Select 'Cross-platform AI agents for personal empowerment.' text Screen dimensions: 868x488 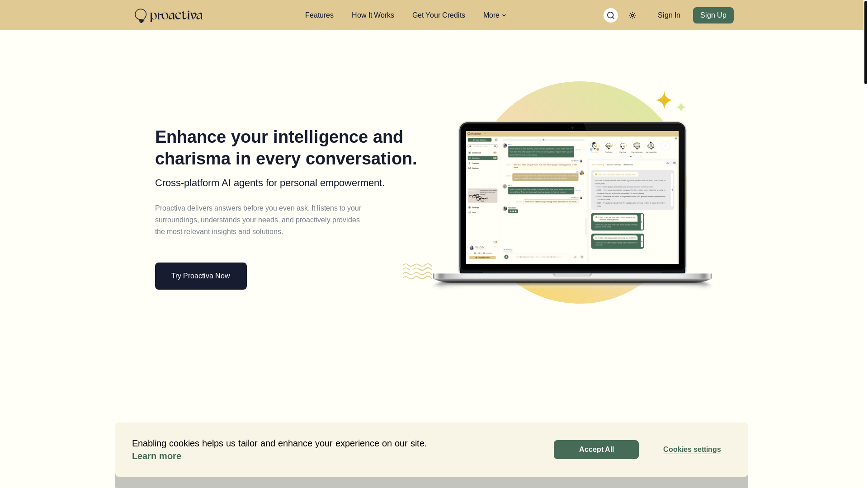click(x=270, y=183)
